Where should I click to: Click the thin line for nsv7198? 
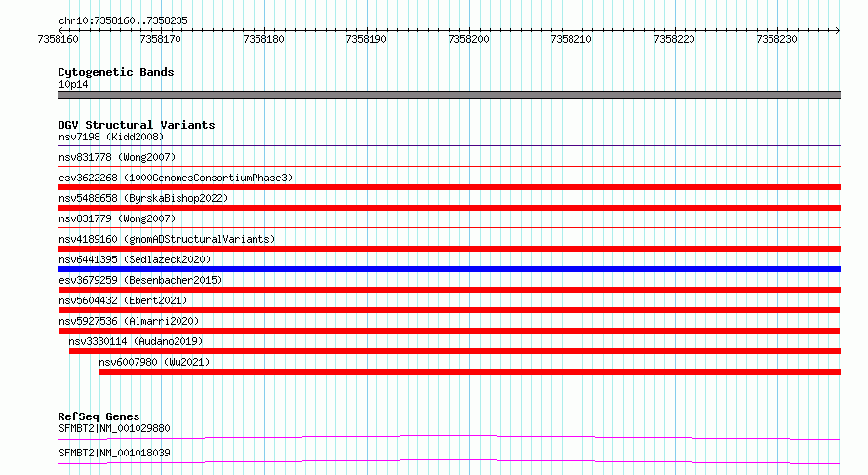pyautogui.click(x=449, y=146)
